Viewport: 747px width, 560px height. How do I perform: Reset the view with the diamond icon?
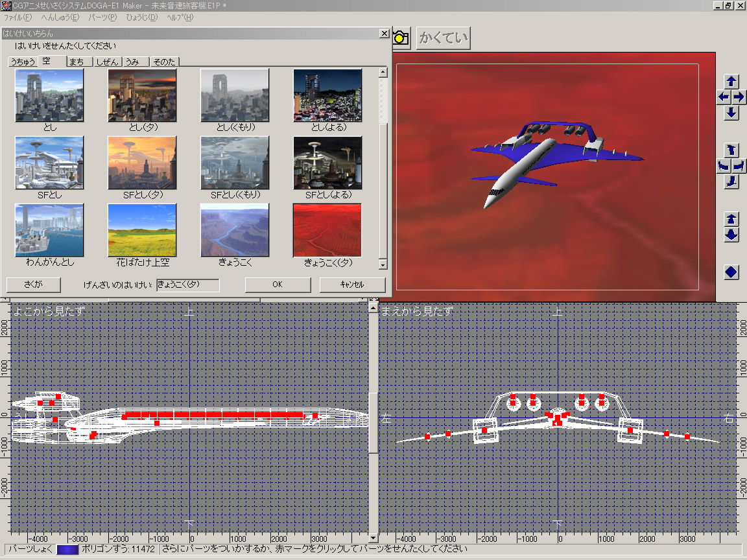tap(731, 272)
